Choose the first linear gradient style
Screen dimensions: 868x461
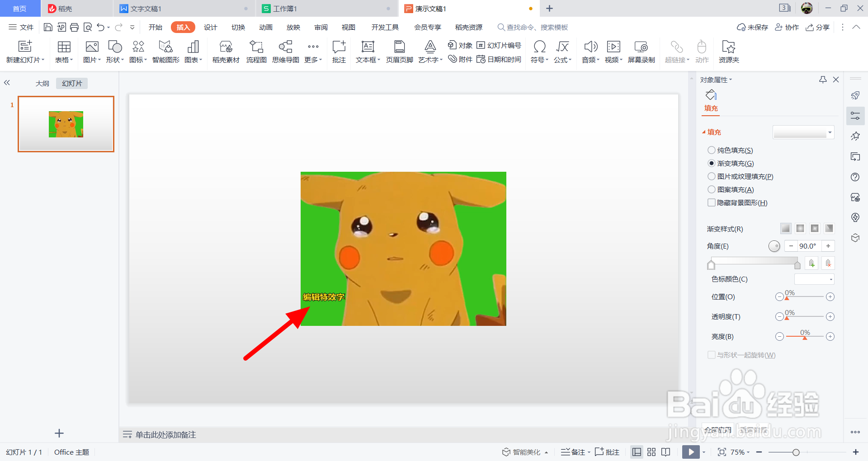(x=786, y=228)
